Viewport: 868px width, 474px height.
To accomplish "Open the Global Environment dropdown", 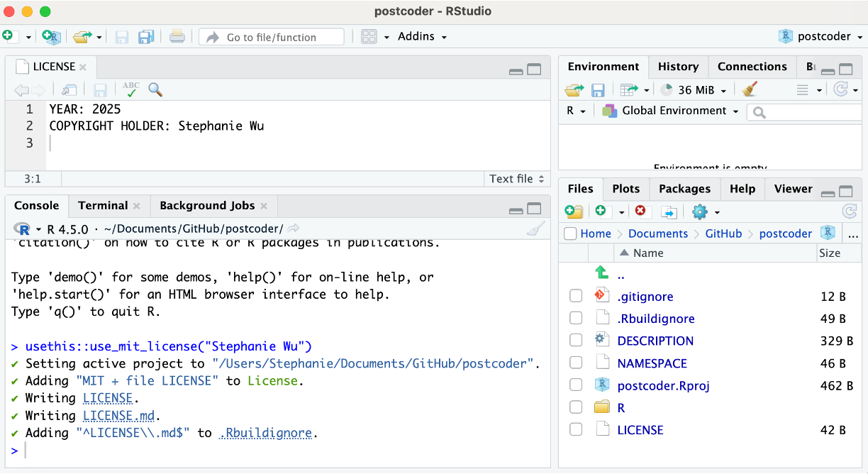I will (x=670, y=111).
